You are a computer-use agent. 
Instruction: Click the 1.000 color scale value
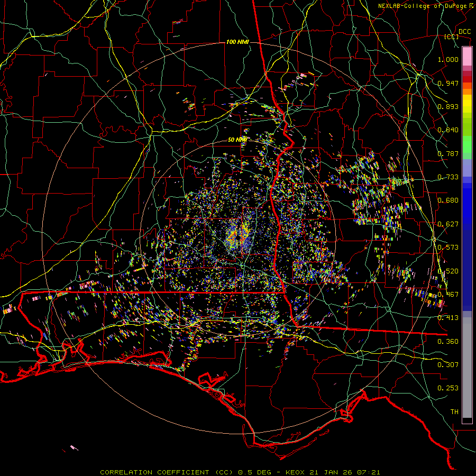[448, 59]
